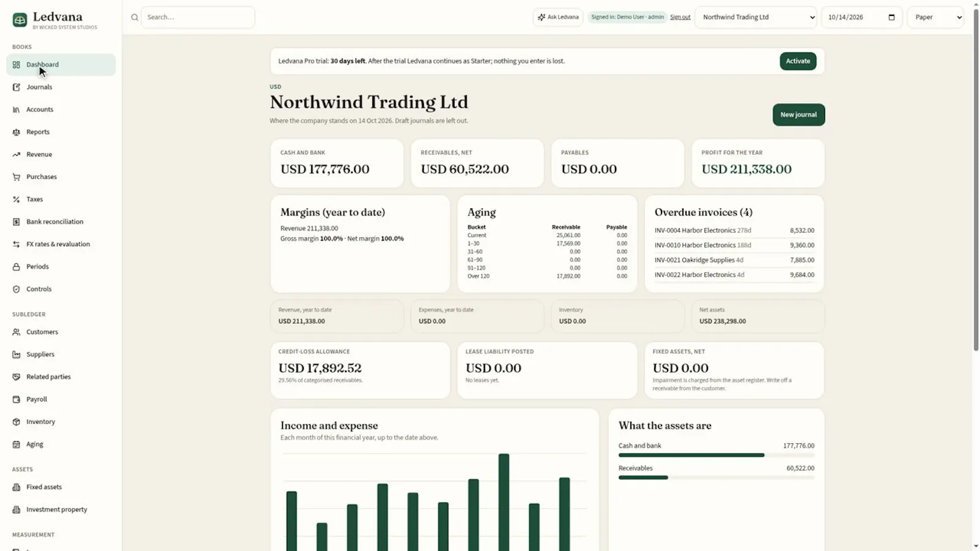
Task: Click the Ask Ledvana button
Action: click(x=558, y=17)
